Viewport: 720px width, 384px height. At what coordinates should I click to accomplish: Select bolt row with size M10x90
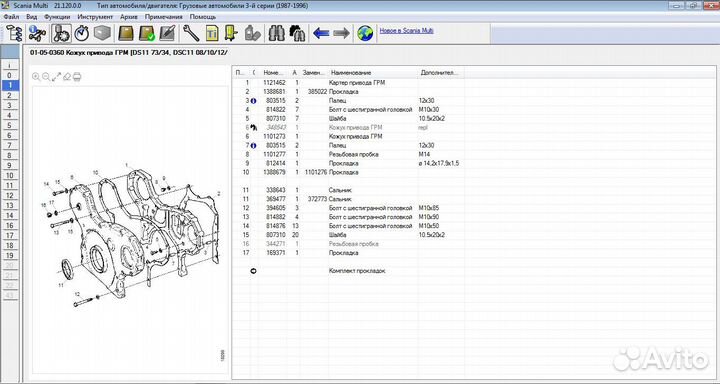(349, 217)
